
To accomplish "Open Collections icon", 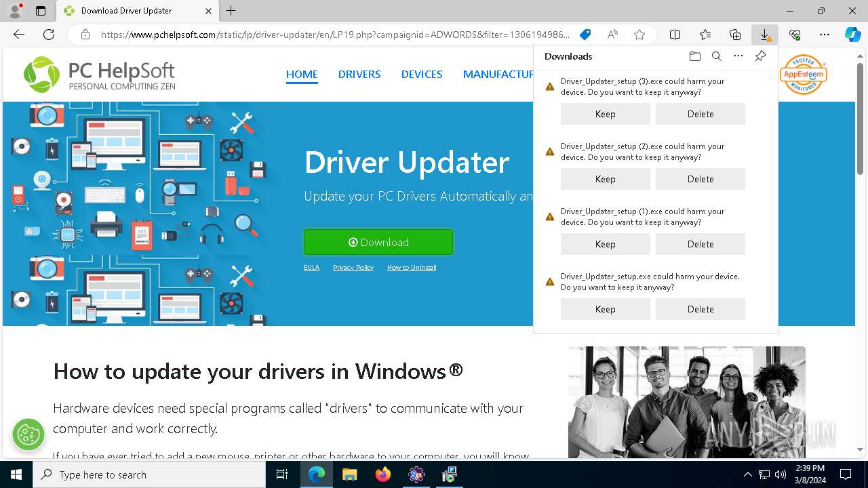I will 735,35.
